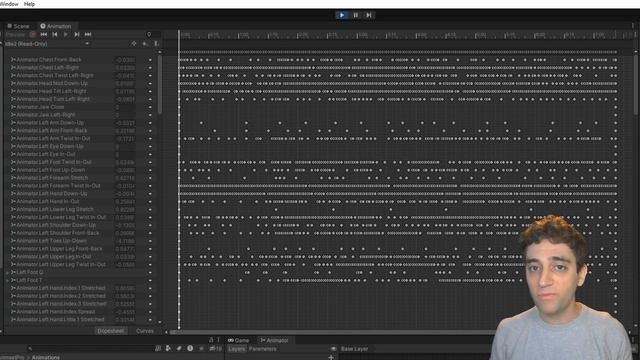Toggle hidden packages count icon
The width and height of the screenshot is (640, 360).
[215, 349]
